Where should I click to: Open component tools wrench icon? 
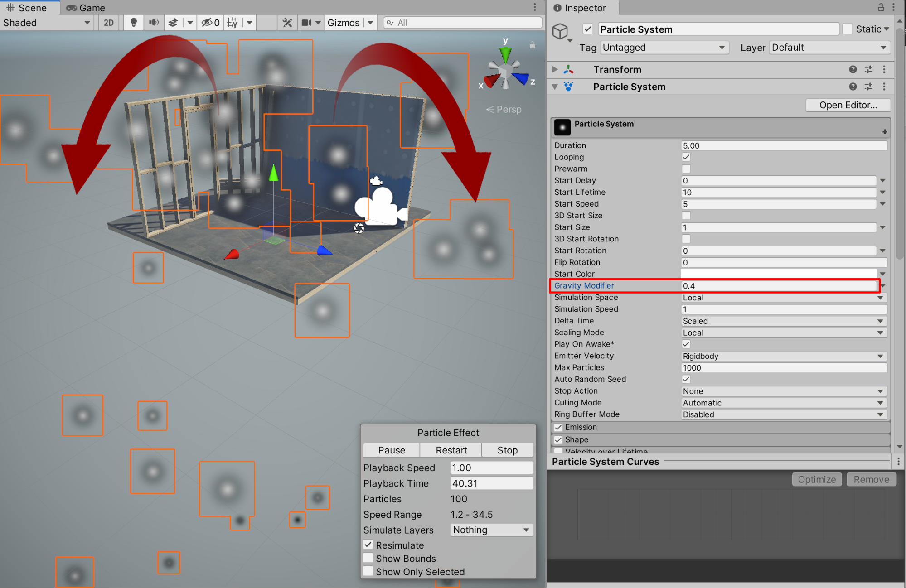point(287,23)
